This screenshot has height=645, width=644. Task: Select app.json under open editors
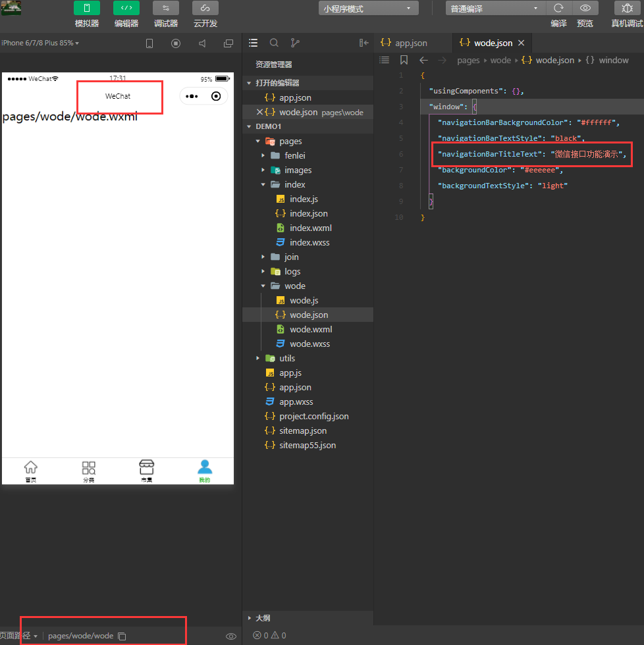308,98
